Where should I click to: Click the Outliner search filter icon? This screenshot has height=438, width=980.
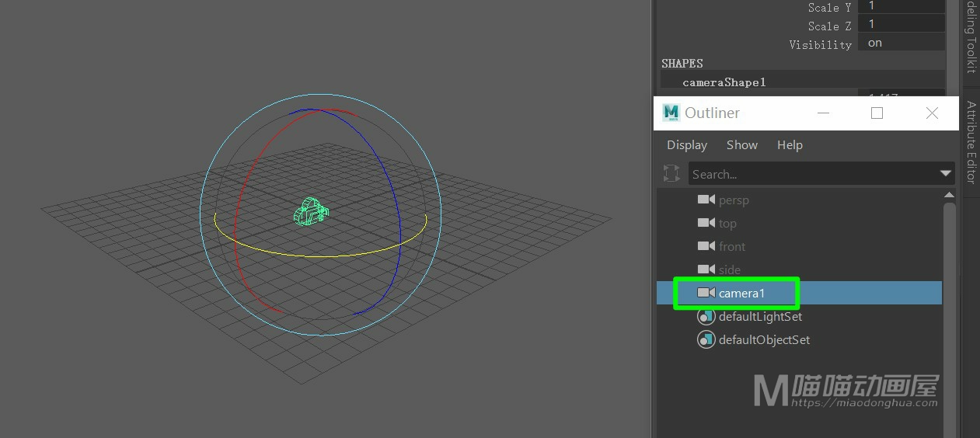coord(671,173)
